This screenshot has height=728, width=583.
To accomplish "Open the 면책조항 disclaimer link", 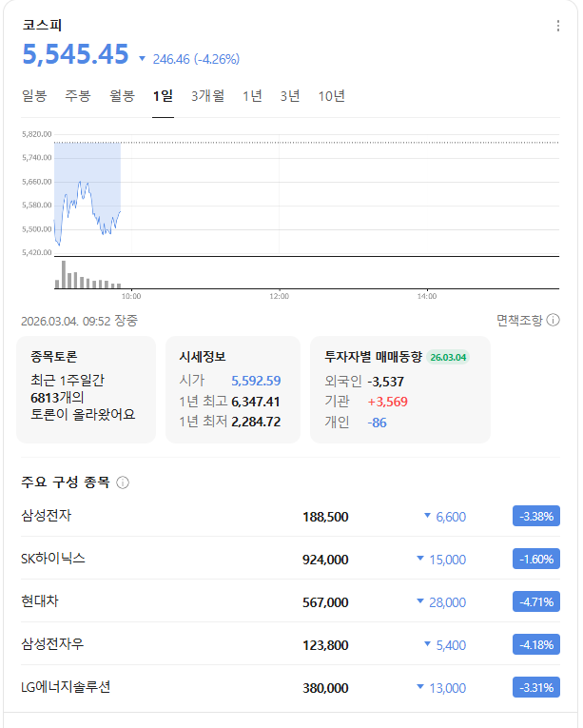I will tap(519, 321).
